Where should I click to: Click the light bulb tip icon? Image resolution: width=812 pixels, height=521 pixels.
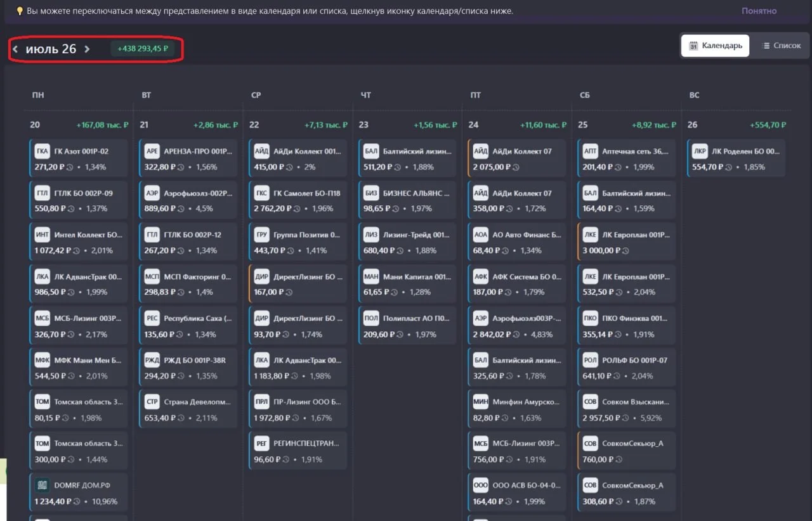(x=20, y=11)
